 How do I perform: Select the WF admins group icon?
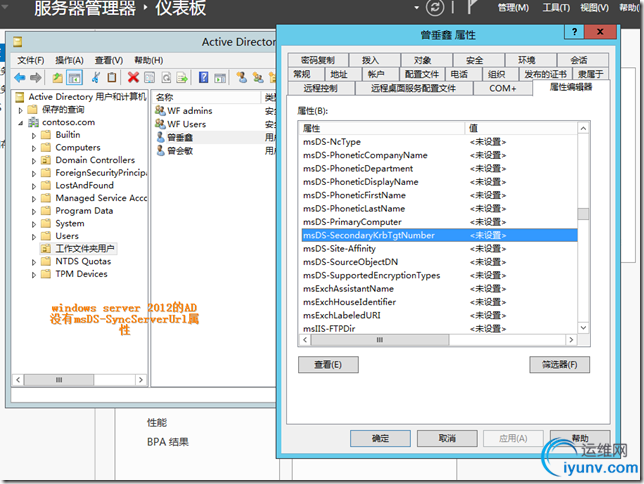[x=160, y=111]
